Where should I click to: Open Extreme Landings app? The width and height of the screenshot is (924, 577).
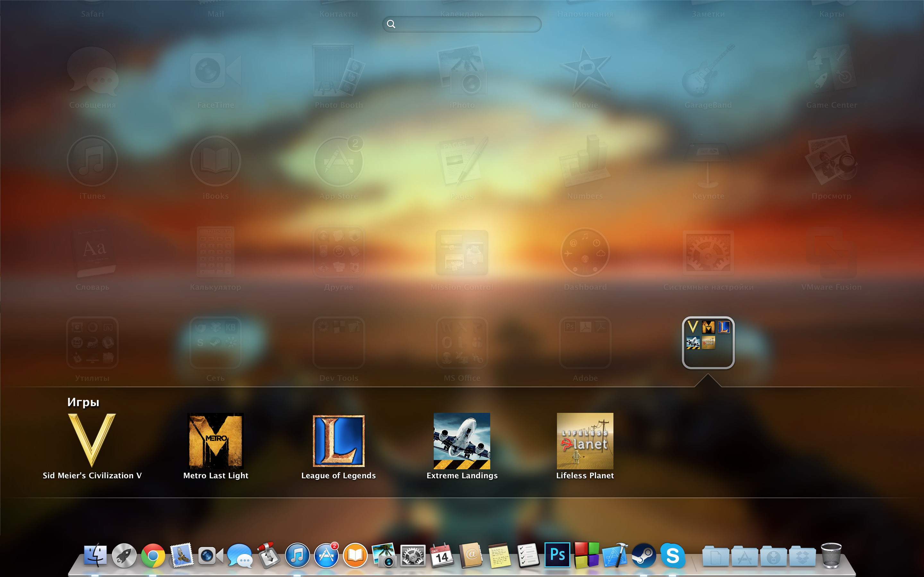tap(462, 441)
